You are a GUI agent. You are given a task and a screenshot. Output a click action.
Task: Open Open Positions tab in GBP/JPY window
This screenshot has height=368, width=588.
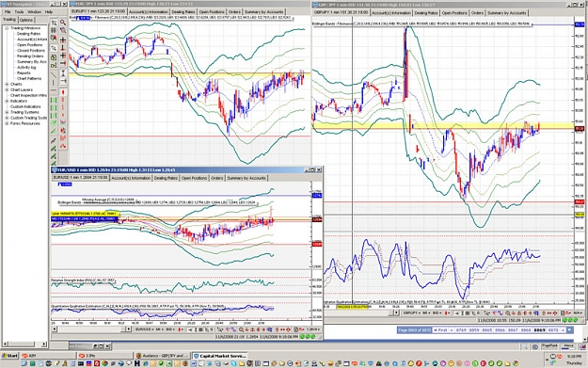coord(454,13)
